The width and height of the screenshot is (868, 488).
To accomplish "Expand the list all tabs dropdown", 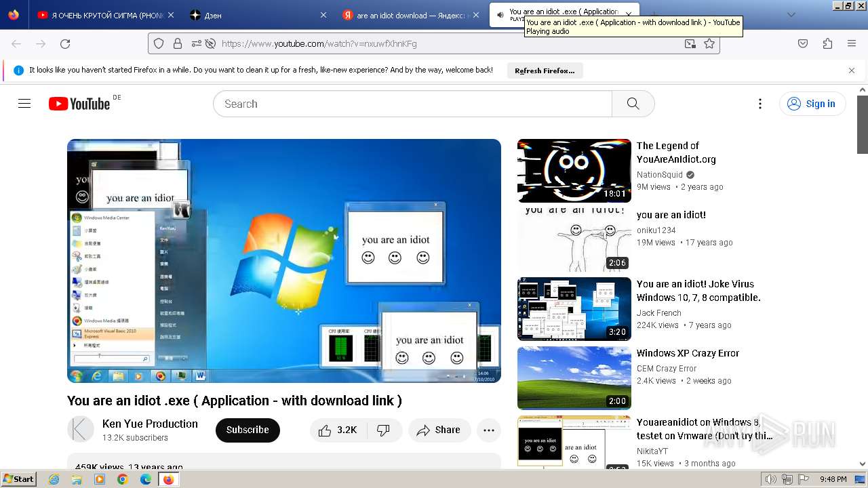I will (x=791, y=15).
